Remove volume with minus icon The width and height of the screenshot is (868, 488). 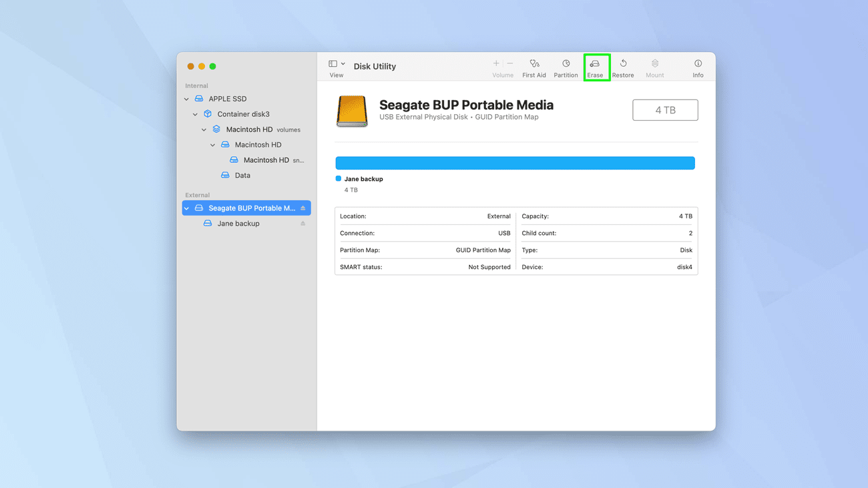pyautogui.click(x=510, y=63)
